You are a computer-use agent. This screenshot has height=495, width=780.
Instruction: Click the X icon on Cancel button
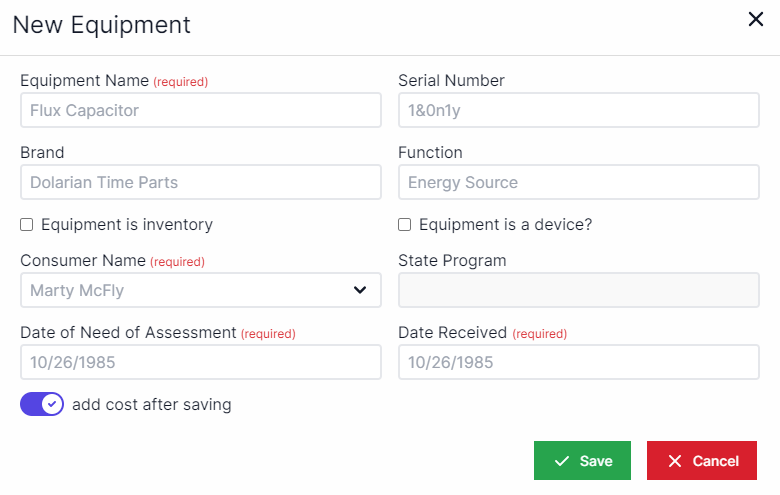click(675, 461)
